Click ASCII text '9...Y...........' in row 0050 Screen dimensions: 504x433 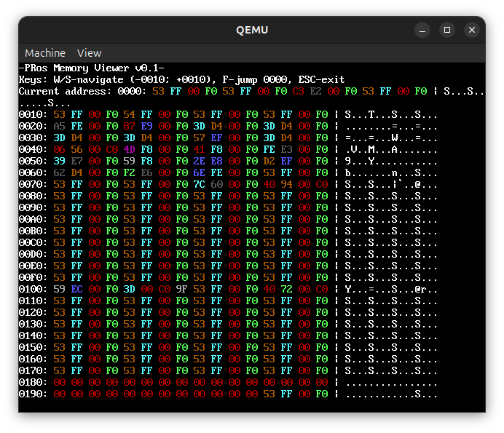coord(391,162)
